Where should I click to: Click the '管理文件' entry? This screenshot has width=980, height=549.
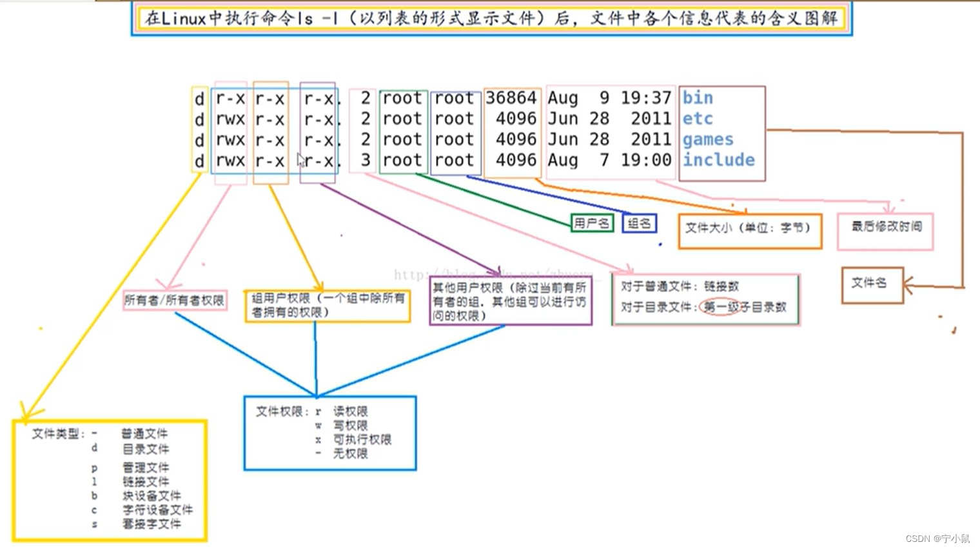[x=146, y=468]
